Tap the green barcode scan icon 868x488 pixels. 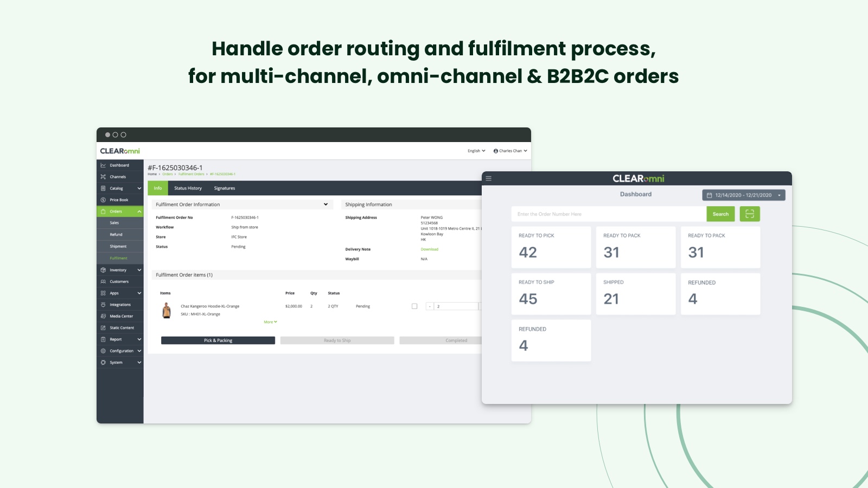pyautogui.click(x=750, y=214)
